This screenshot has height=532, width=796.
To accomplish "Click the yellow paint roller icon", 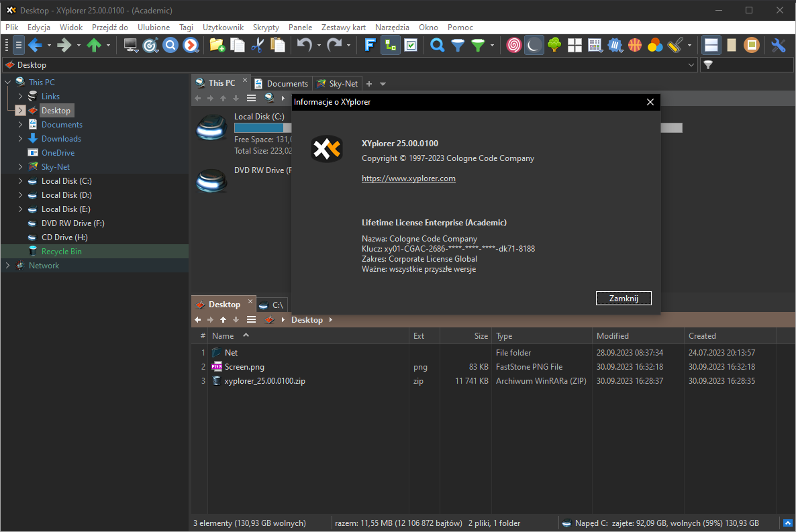I will tap(675, 46).
